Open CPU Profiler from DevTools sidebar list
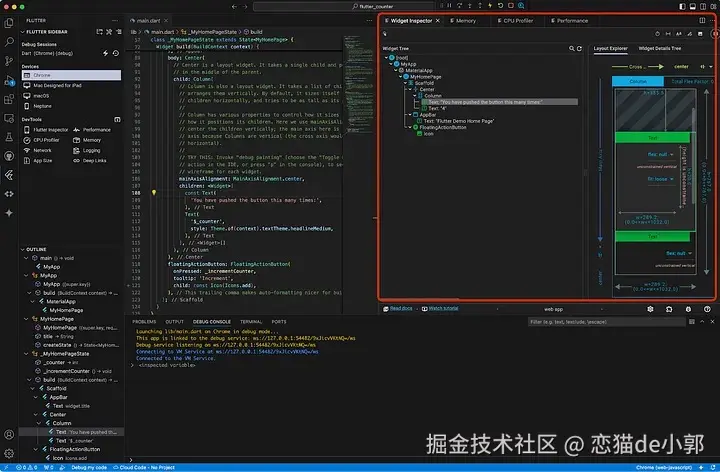Screen dimensions: 720x472 tap(41, 140)
